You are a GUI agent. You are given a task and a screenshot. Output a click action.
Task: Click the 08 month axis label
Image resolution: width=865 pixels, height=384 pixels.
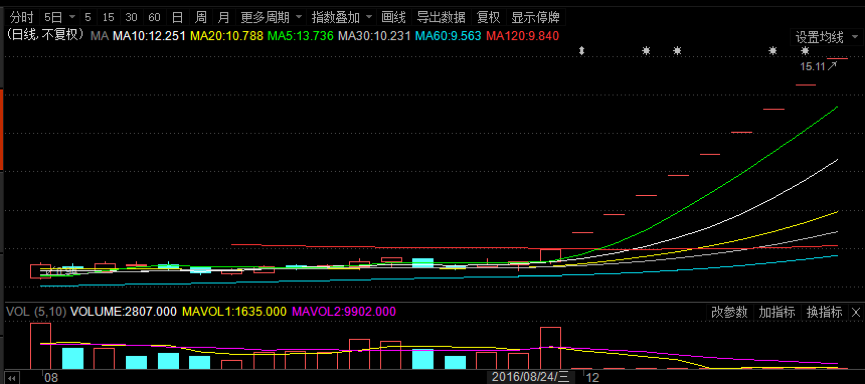pyautogui.click(x=51, y=378)
